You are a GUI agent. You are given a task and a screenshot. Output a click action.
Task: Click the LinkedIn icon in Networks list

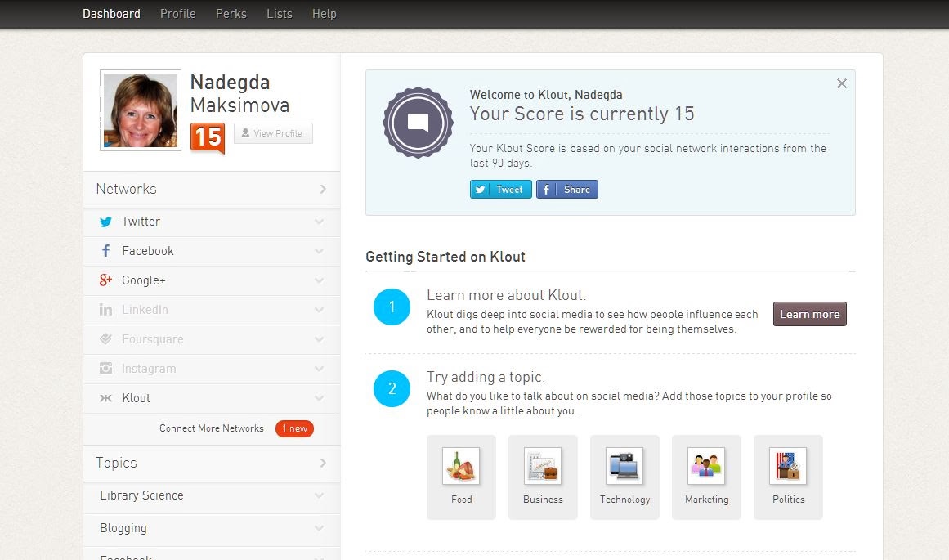tap(105, 309)
